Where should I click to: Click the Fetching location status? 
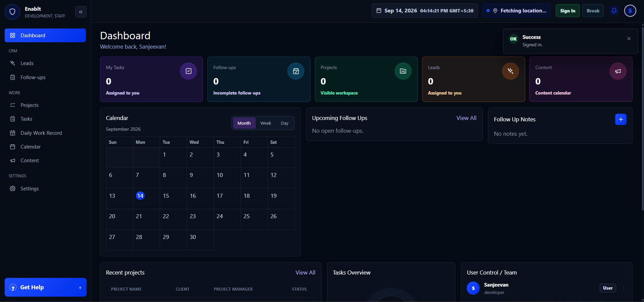pos(516,11)
